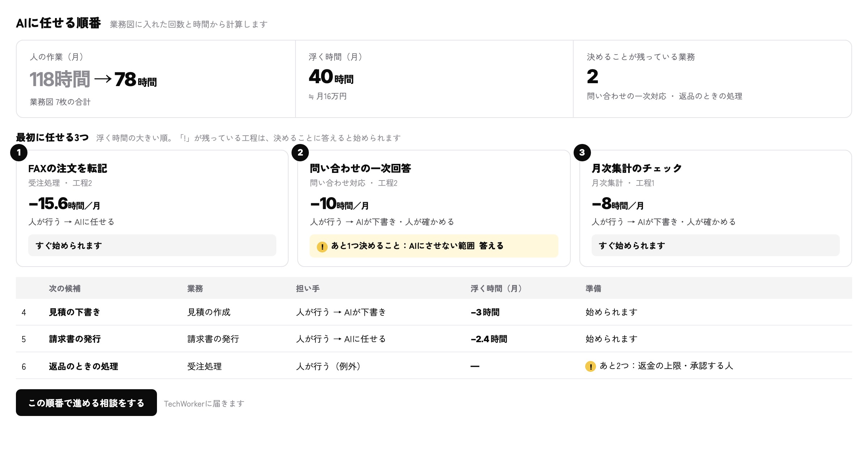This screenshot has width=868, height=463.
Task: Click あと2つ：返金の上限・承認する人 text
Action: (x=666, y=366)
